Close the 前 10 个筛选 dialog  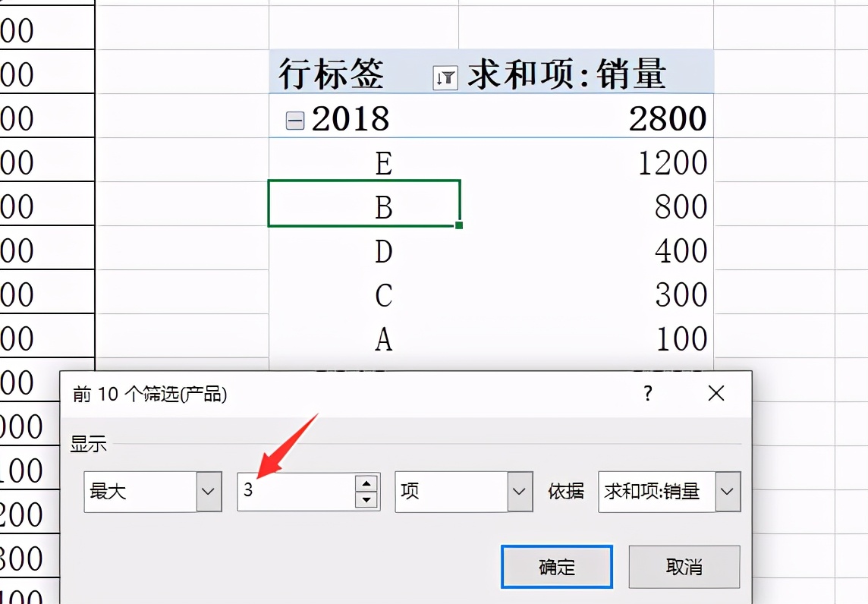[x=715, y=394]
